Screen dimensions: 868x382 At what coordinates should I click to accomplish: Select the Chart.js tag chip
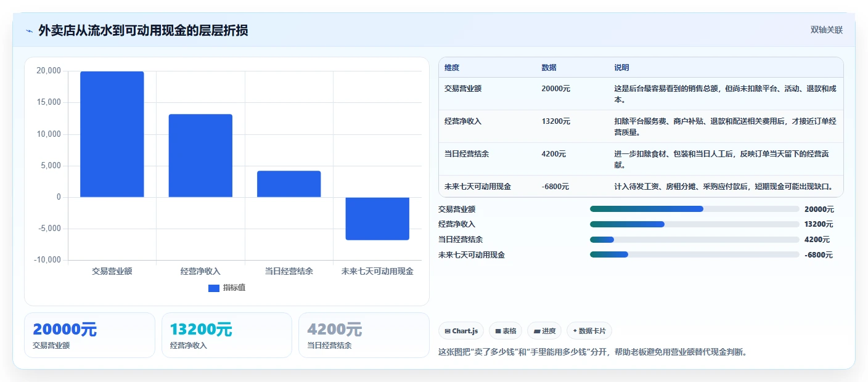(x=461, y=331)
